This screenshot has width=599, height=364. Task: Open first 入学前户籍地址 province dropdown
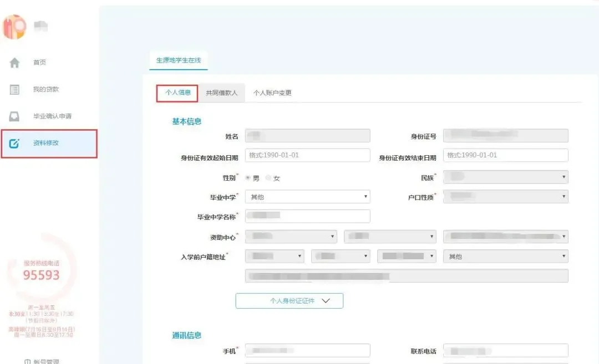point(275,256)
